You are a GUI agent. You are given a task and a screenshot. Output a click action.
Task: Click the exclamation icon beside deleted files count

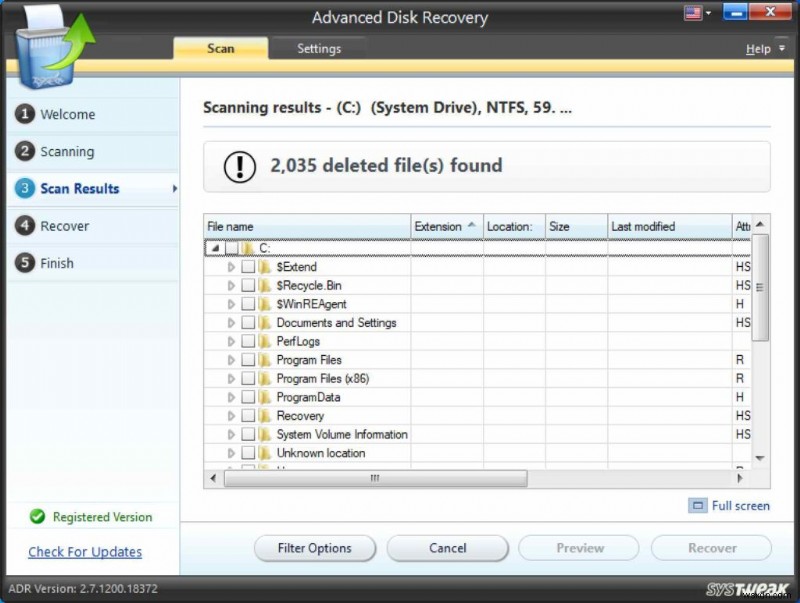(x=239, y=165)
